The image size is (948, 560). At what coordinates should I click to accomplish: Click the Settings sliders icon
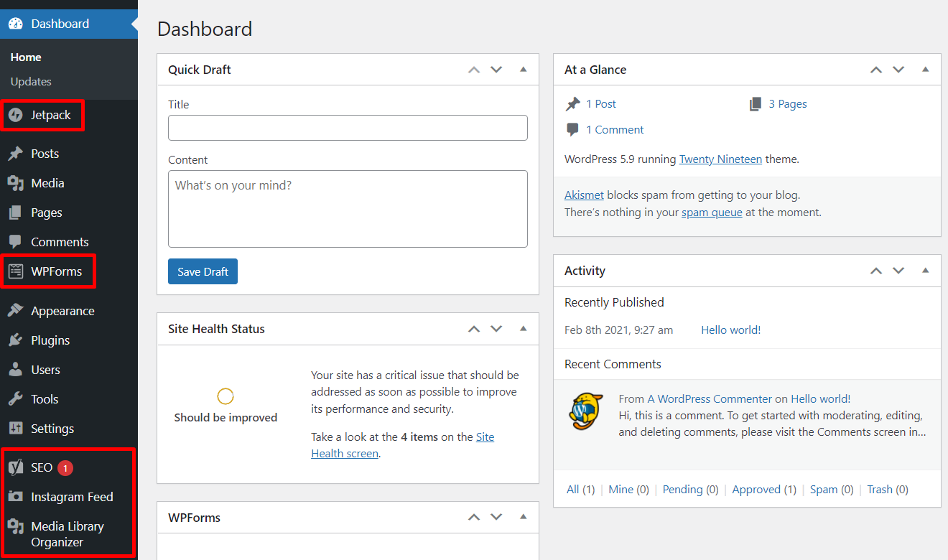(x=16, y=429)
